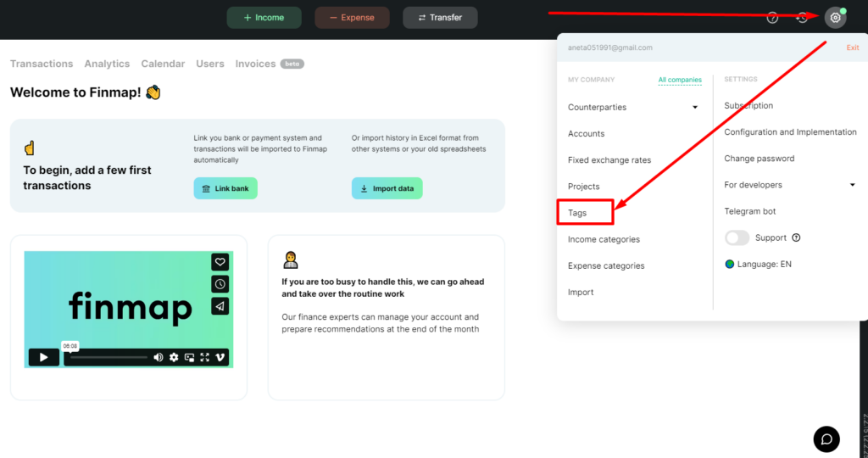The height and width of the screenshot is (458, 868).
Task: Click the Vimeo logo in player
Action: tap(220, 357)
